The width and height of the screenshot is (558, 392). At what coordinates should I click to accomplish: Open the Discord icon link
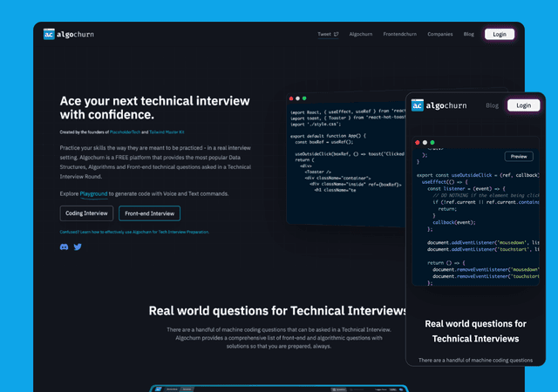[64, 247]
